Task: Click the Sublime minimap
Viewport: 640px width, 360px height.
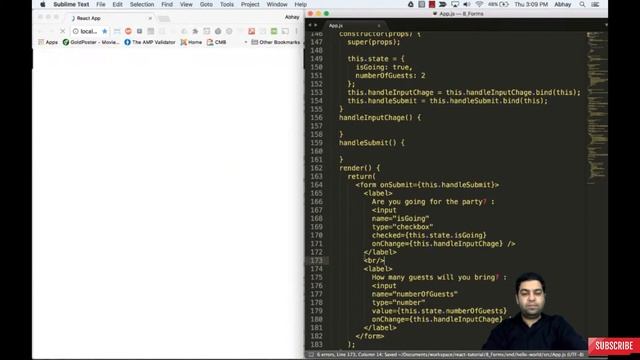Action: click(597, 108)
